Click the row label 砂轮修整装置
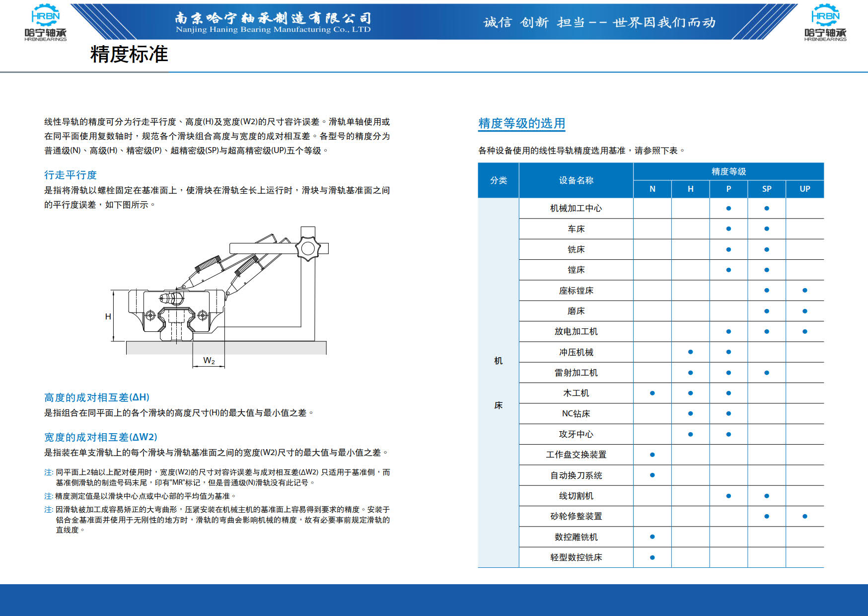The height and width of the screenshot is (616, 868). [576, 516]
